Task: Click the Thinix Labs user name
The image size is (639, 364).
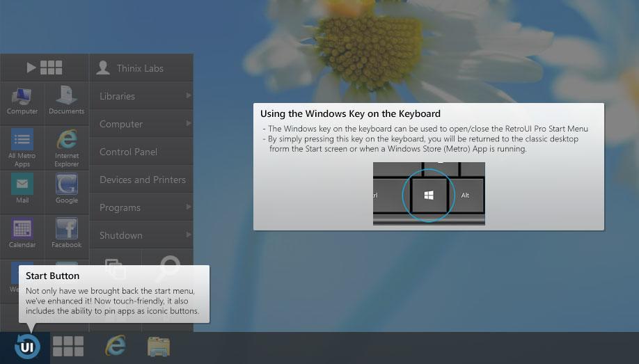Action: [140, 68]
